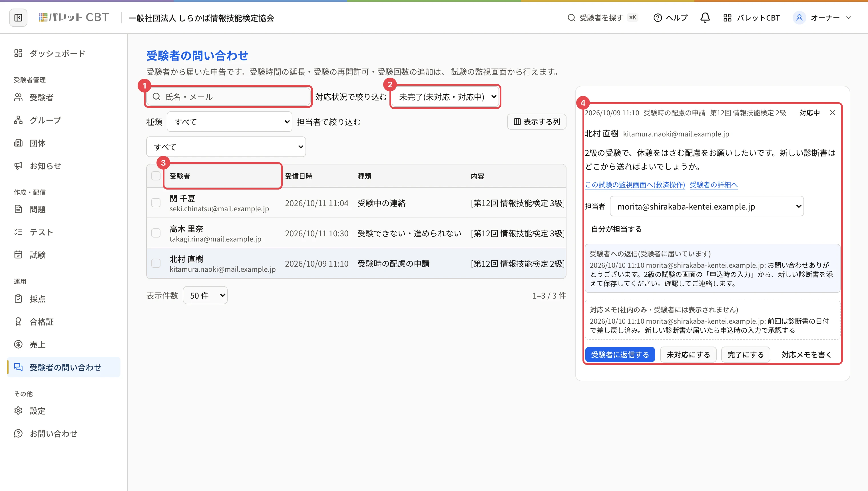The image size is (868, 491).
Task: Click the 表示する列 columns button
Action: pyautogui.click(x=537, y=122)
